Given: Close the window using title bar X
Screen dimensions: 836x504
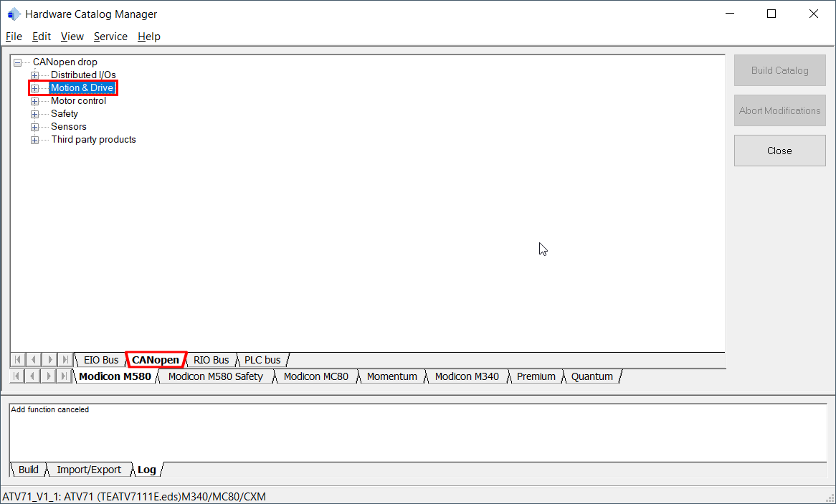Looking at the screenshot, I should coord(814,14).
